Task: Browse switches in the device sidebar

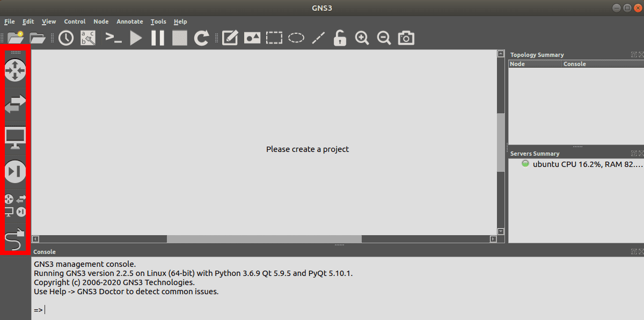Action: click(15, 104)
